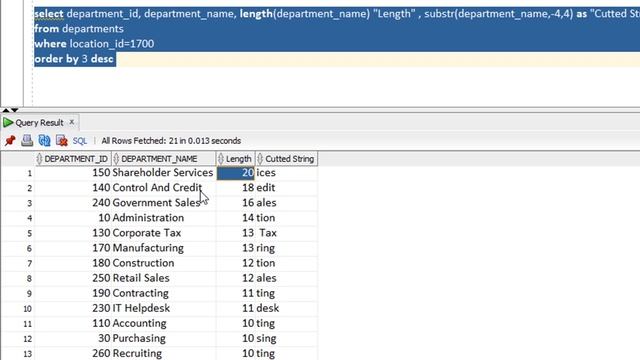Viewport: 640px width, 360px height.
Task: Click 'All Rows Fetched: 21 in 0.013 seconds' status
Action: click(x=171, y=141)
